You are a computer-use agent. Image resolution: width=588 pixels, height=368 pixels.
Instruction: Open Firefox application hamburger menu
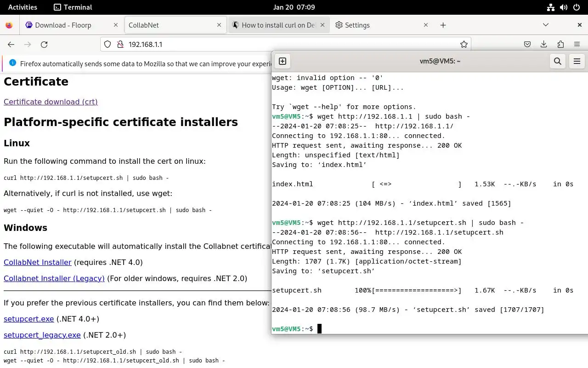click(x=577, y=44)
